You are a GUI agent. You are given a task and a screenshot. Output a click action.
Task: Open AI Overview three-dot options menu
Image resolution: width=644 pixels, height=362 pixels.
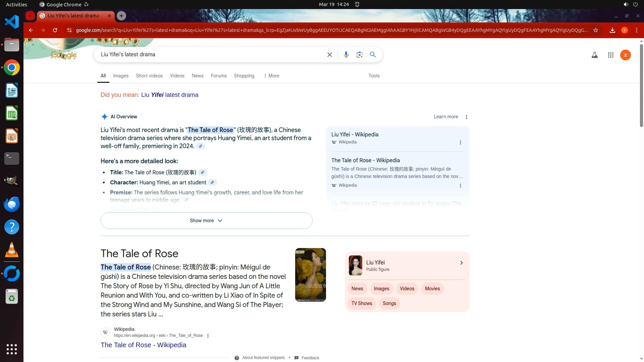click(x=466, y=117)
